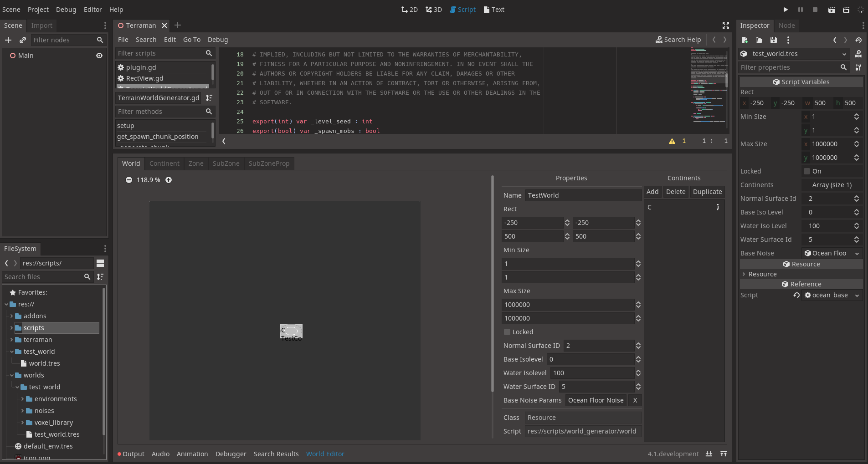Adjust Normal Surface ID stepper
This screenshot has height=464, width=868.
[638, 346]
